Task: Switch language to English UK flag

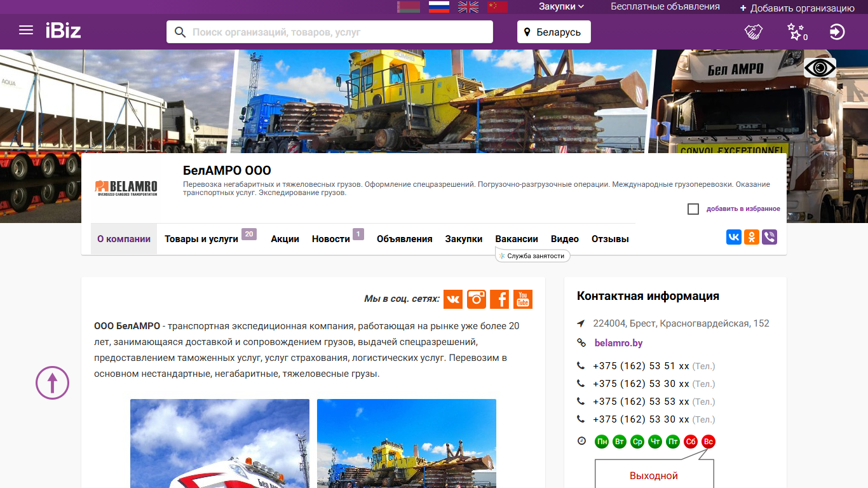Action: point(468,7)
